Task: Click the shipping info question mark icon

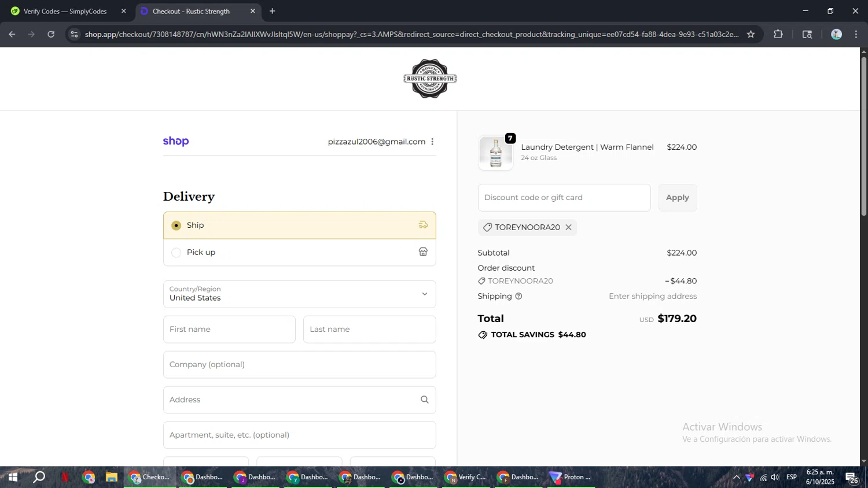Action: (518, 296)
